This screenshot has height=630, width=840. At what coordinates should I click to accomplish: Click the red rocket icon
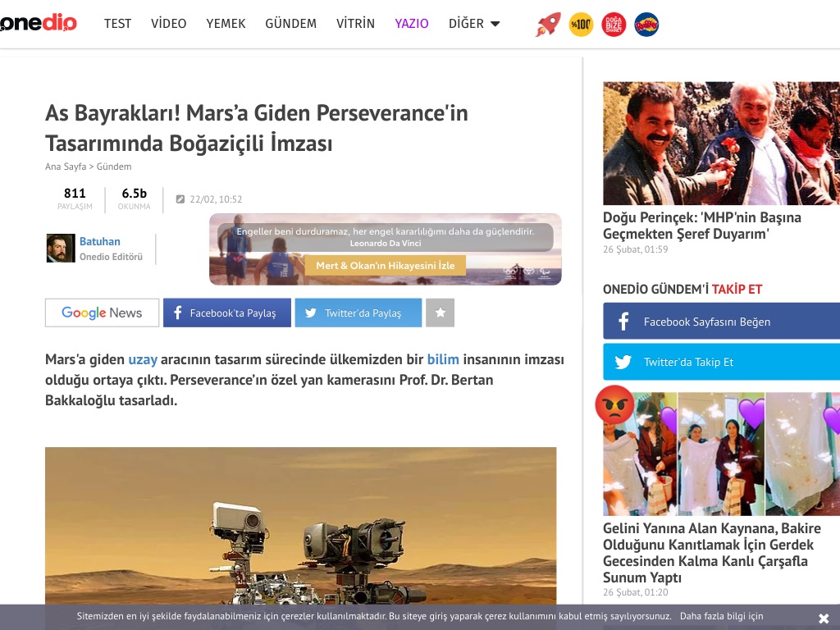pyautogui.click(x=548, y=24)
